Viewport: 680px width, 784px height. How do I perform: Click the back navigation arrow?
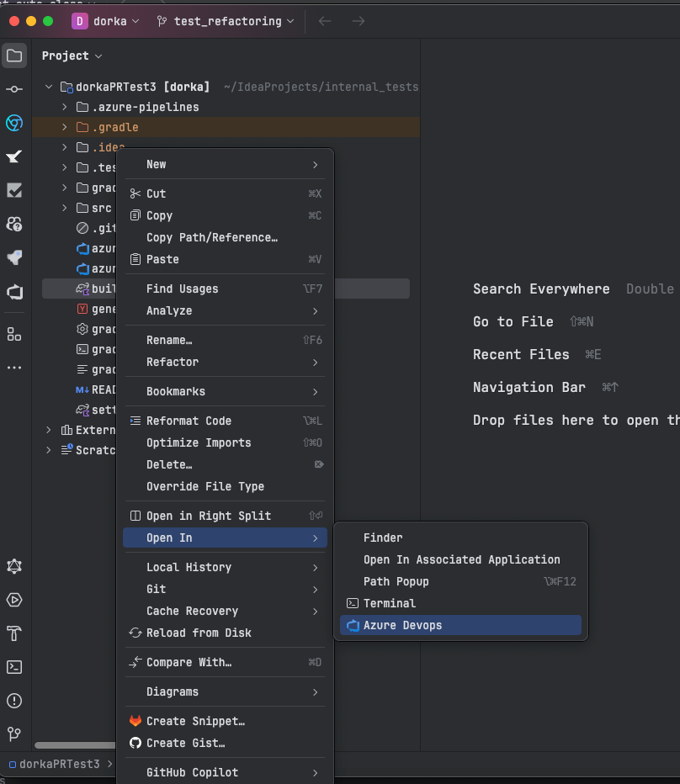325,21
